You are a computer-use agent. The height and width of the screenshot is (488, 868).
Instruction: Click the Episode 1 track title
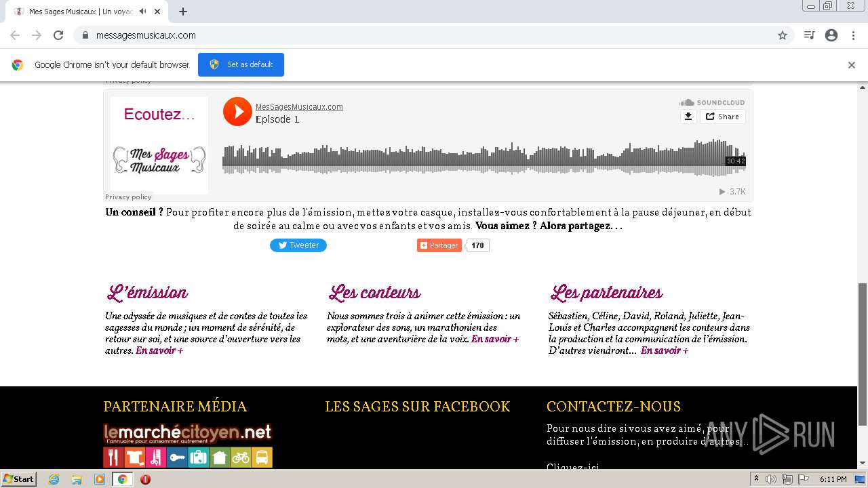pyautogui.click(x=277, y=119)
